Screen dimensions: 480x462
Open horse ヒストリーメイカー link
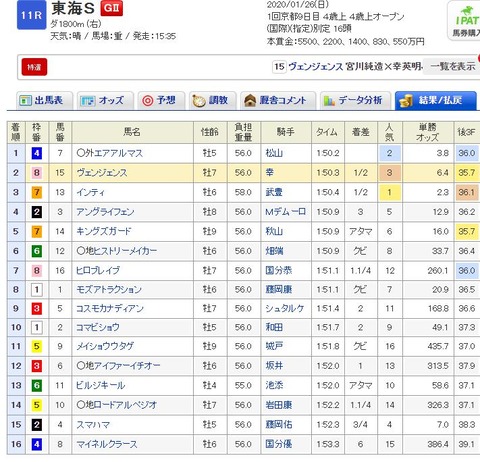(x=125, y=251)
